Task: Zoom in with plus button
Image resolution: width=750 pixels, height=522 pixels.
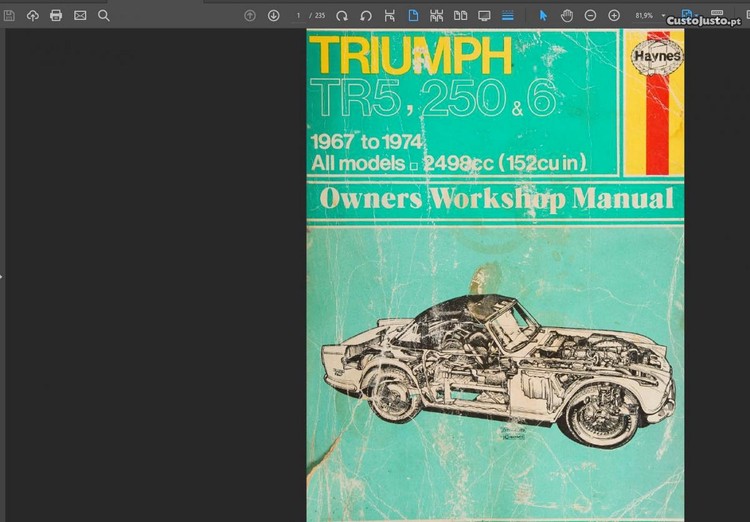Action: pyautogui.click(x=614, y=16)
